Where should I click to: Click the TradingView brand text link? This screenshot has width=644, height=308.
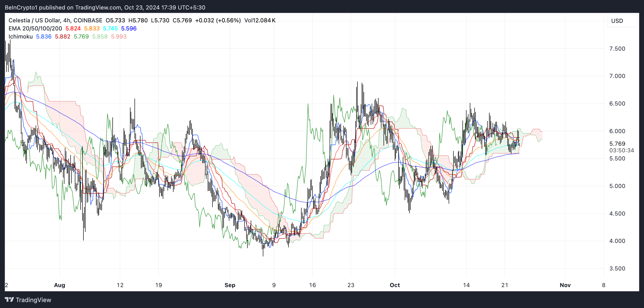[33, 300]
